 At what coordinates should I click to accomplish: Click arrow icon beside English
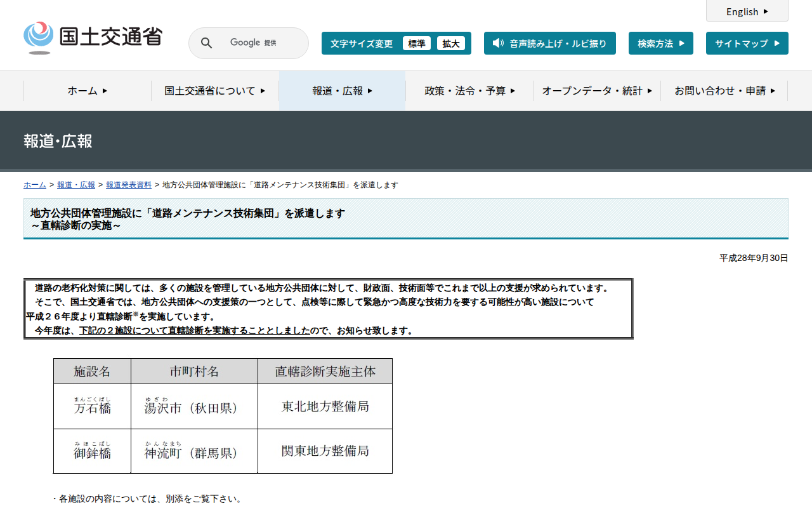[766, 11]
